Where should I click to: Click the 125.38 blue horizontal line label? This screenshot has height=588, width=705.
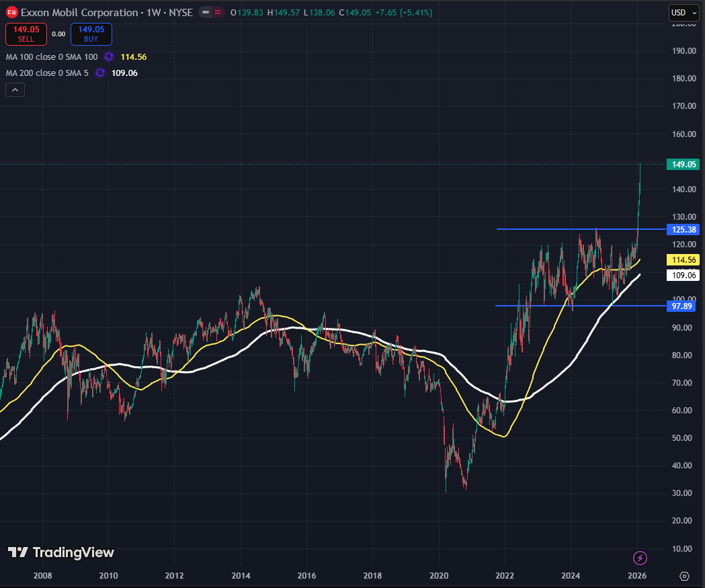click(x=683, y=230)
